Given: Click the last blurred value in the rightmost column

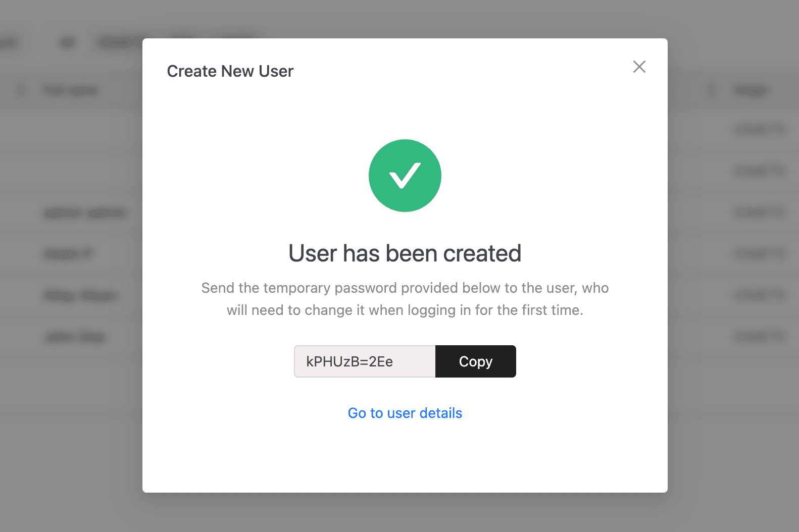Looking at the screenshot, I should click(760, 337).
